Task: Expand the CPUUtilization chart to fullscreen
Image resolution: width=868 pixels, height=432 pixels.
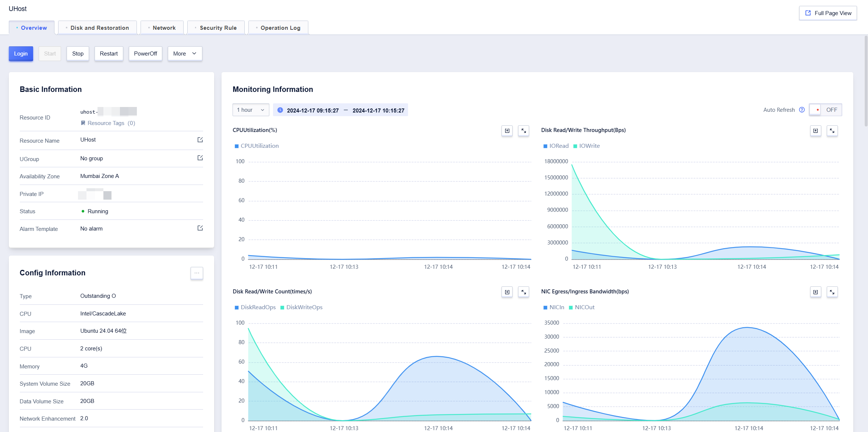Action: tap(524, 131)
